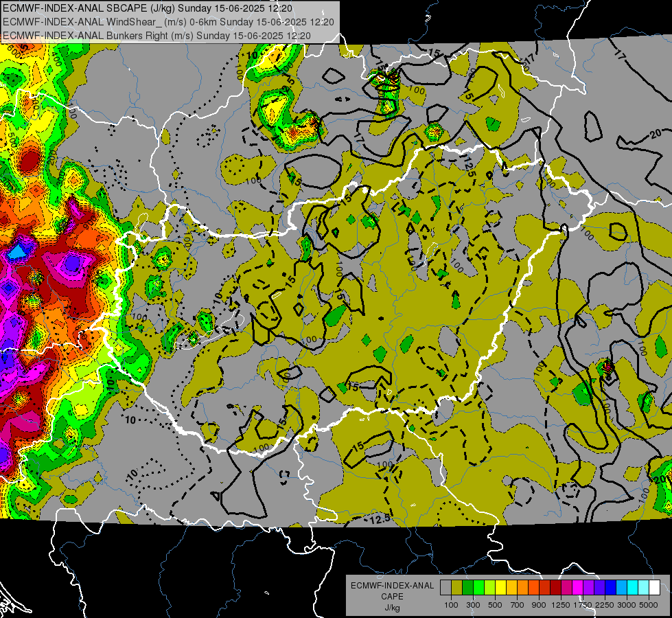This screenshot has width=672, height=618.
Task: Click the legend heading ECMWF-INDEX-ANAL
Action: point(392,586)
